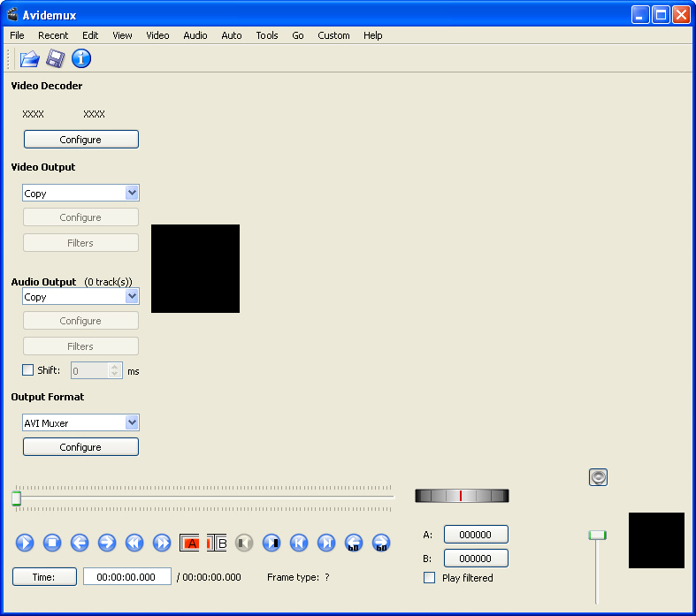Jump to next keyframe double-arrow
Viewport: 696px width, 616px height.
pos(162,543)
